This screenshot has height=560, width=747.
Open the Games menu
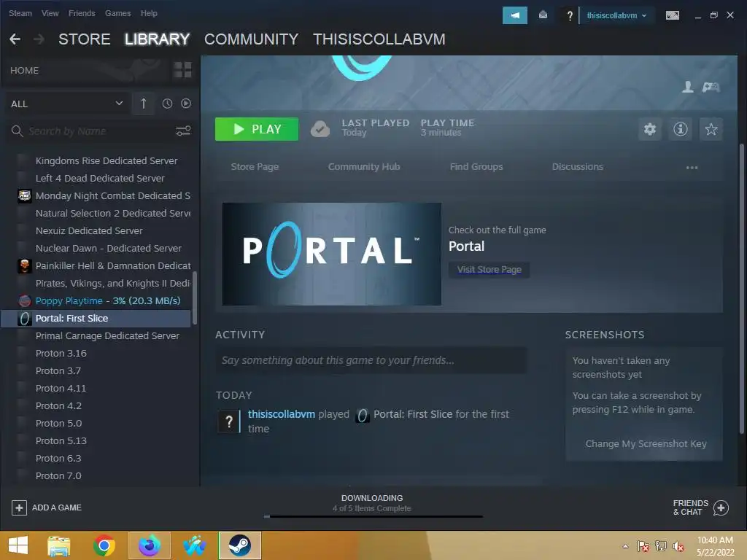click(x=117, y=13)
